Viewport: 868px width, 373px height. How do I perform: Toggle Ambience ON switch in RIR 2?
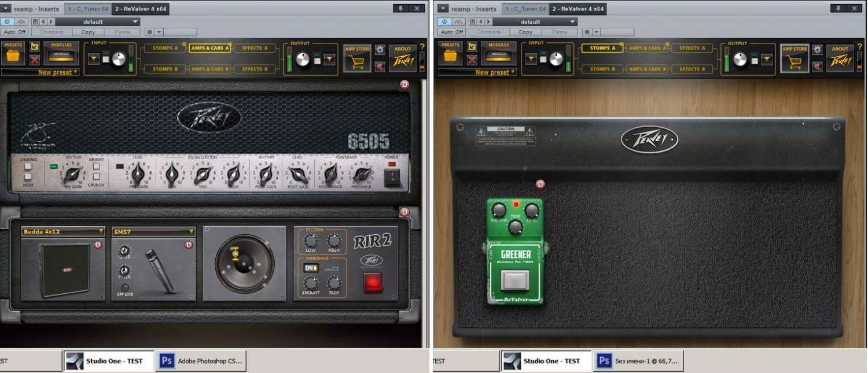[311, 268]
